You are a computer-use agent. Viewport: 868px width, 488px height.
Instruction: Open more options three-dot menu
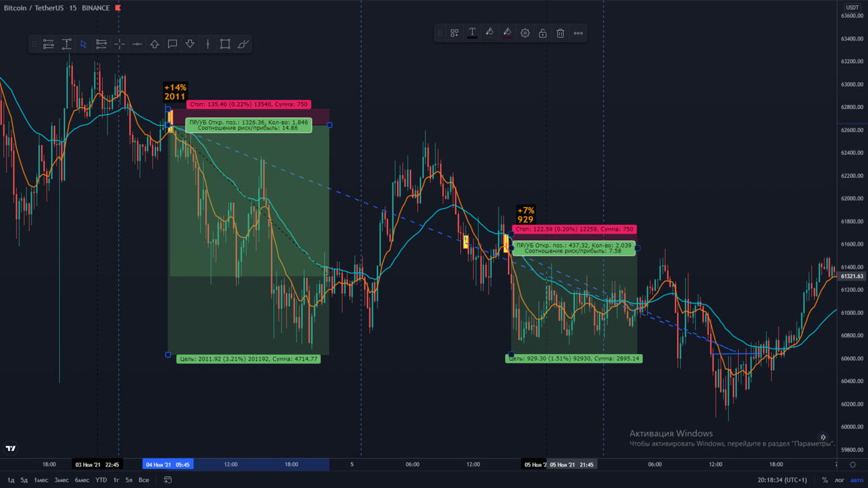point(578,33)
